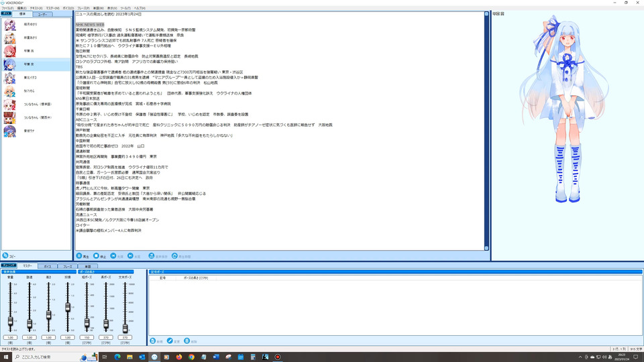
Task: Select the マスター tuning tab
Action: coord(28,266)
